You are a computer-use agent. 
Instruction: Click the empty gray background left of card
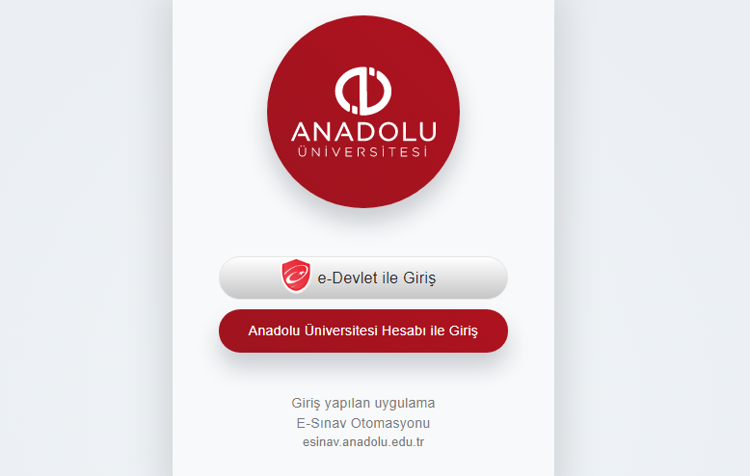(x=86, y=239)
